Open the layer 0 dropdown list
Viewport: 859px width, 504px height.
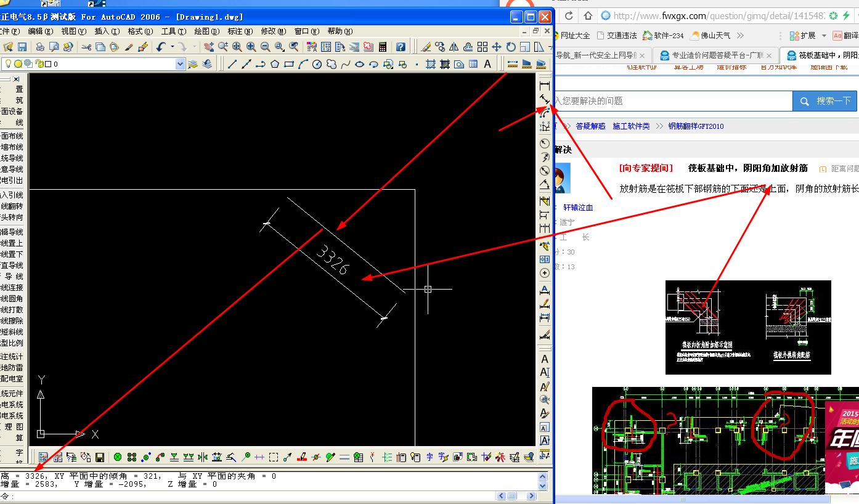(180, 63)
